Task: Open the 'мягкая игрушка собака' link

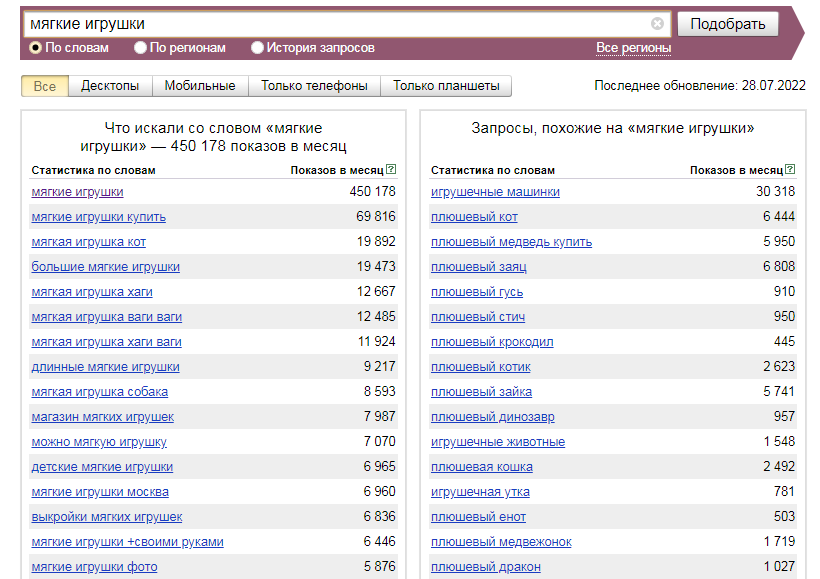Action: pyautogui.click(x=99, y=392)
